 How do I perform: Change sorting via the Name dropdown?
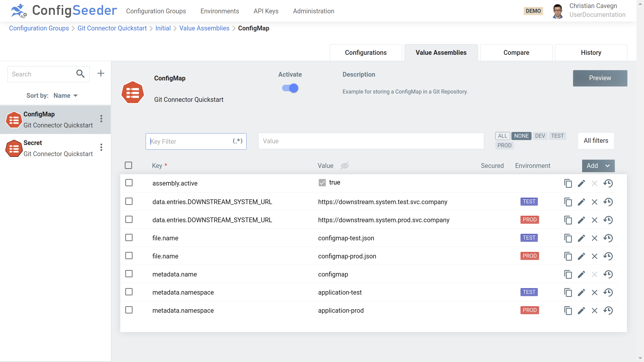point(65,96)
